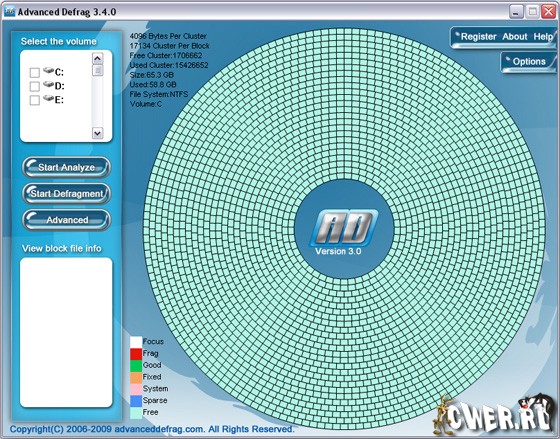Click the D: drive icon
560x439 pixels.
click(48, 84)
